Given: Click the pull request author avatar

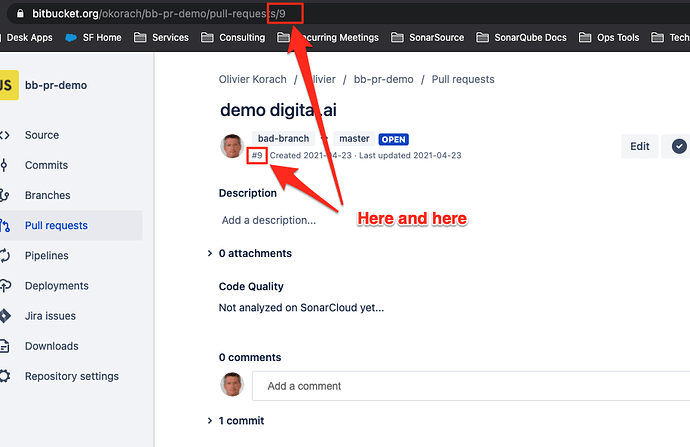Looking at the screenshot, I should (x=232, y=146).
